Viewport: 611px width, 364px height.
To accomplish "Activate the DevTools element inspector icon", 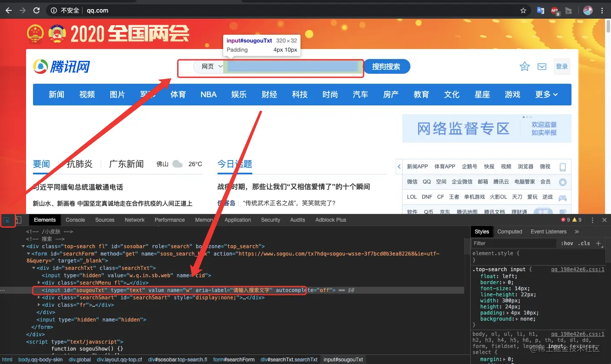I will click(x=7, y=220).
